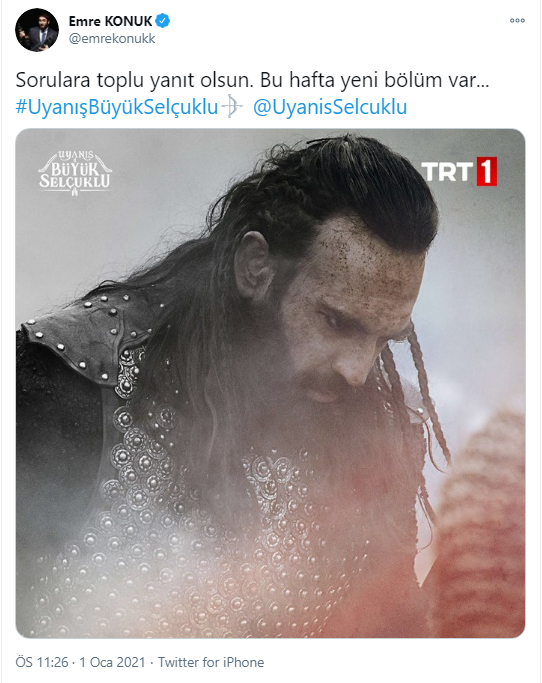Open the @UyanisSelcuklu mention
The height and width of the screenshot is (683, 542).
click(x=330, y=107)
